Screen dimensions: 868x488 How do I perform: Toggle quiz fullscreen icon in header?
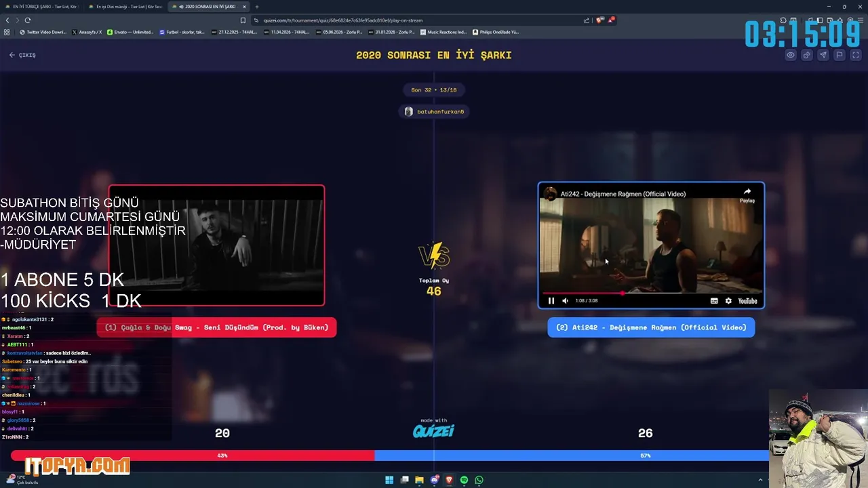coord(856,55)
